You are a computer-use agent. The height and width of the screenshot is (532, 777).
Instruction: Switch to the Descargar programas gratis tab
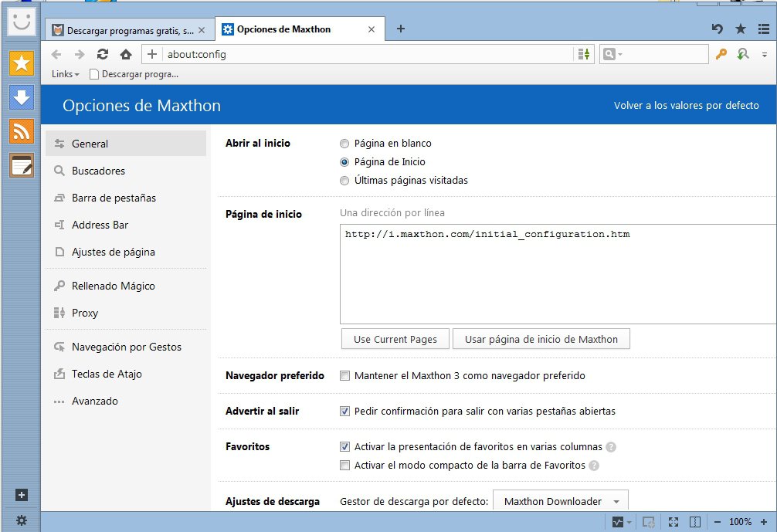pyautogui.click(x=130, y=30)
